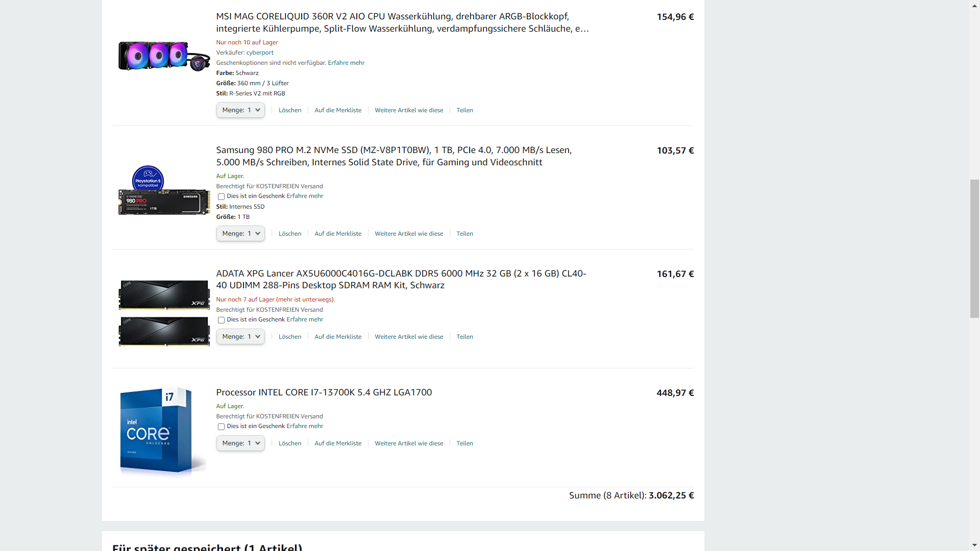Click Teilen for the ADATA RAM kit

tap(464, 337)
